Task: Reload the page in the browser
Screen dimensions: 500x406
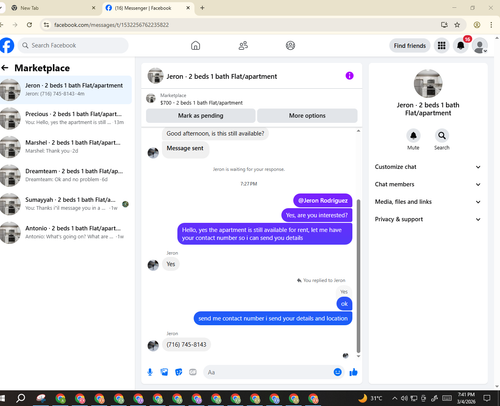Action: click(29, 25)
